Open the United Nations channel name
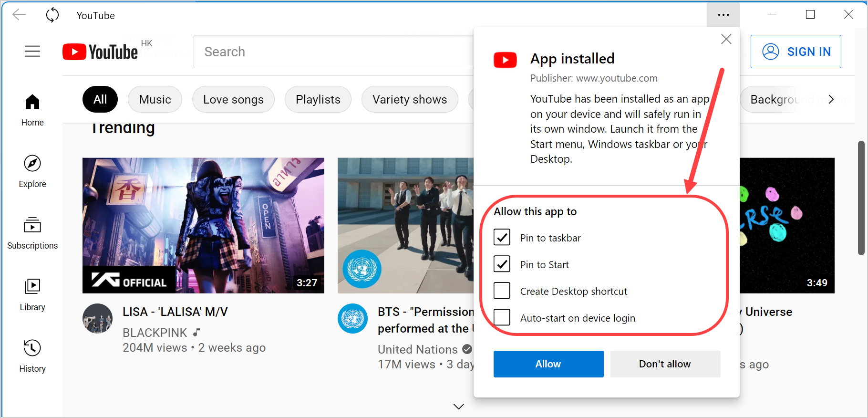The image size is (868, 418). coord(418,349)
